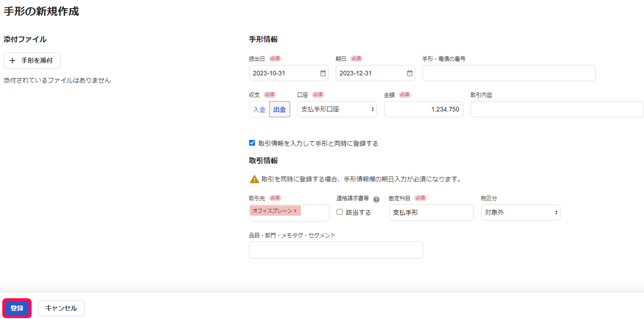
Task: Click 手形を添付 button
Action: coord(32,60)
